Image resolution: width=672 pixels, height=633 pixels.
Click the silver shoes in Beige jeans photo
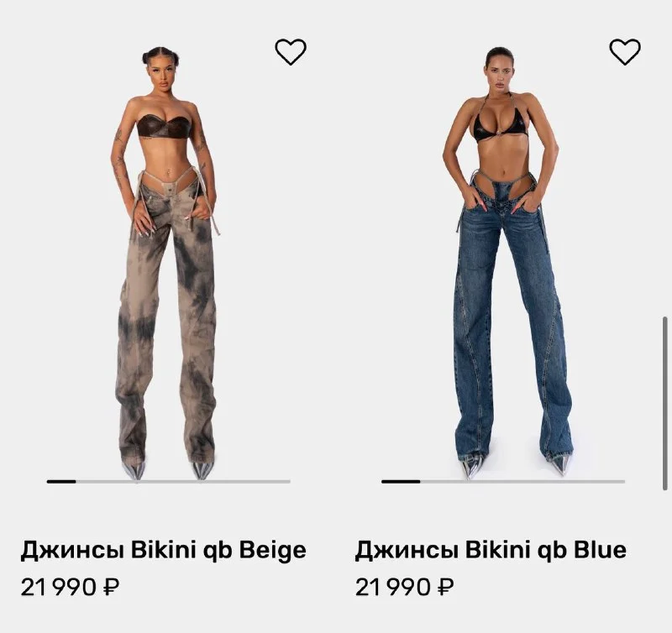[x=169, y=470]
